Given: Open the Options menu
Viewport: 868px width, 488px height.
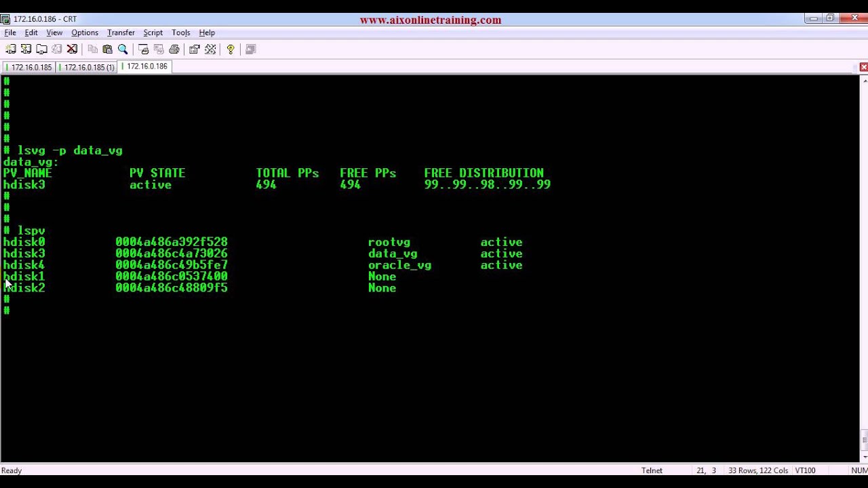Looking at the screenshot, I should 85,33.
